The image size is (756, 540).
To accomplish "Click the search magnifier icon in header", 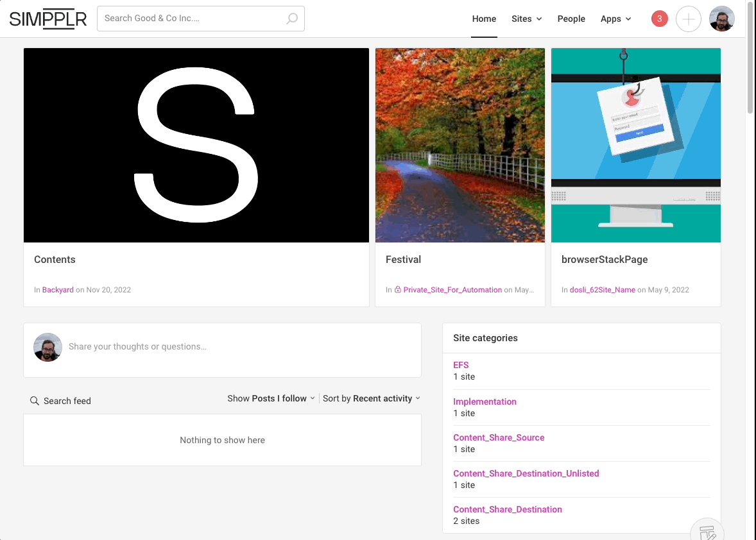I will click(x=292, y=19).
